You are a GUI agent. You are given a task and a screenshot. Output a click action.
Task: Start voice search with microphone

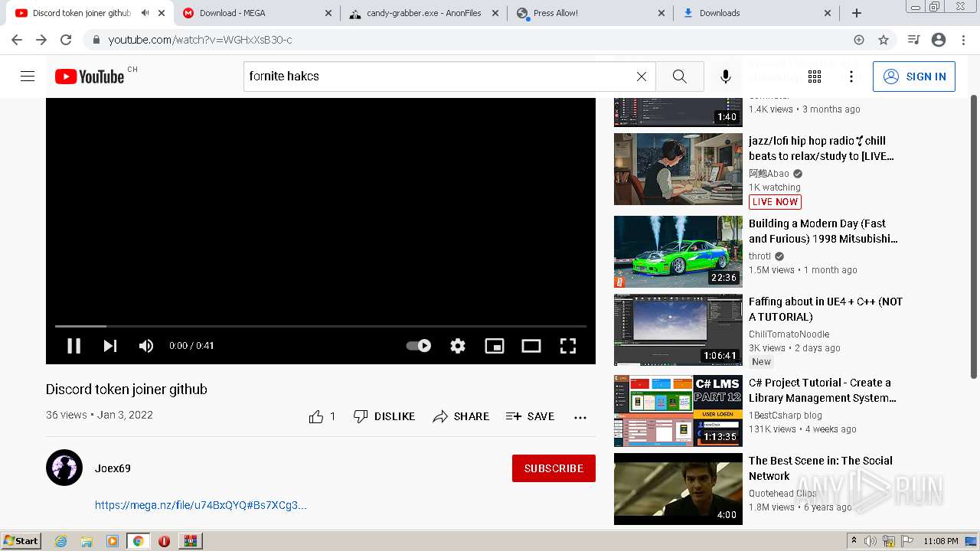click(x=726, y=77)
